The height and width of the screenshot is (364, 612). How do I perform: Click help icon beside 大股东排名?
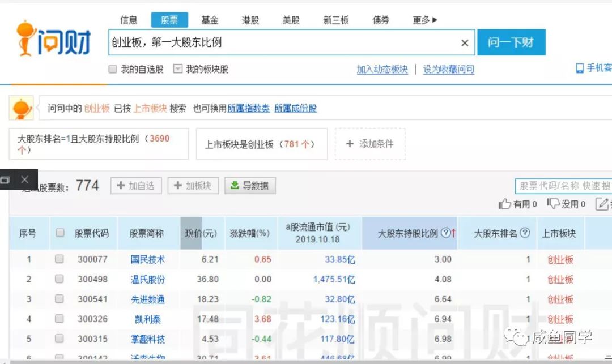coord(525,233)
